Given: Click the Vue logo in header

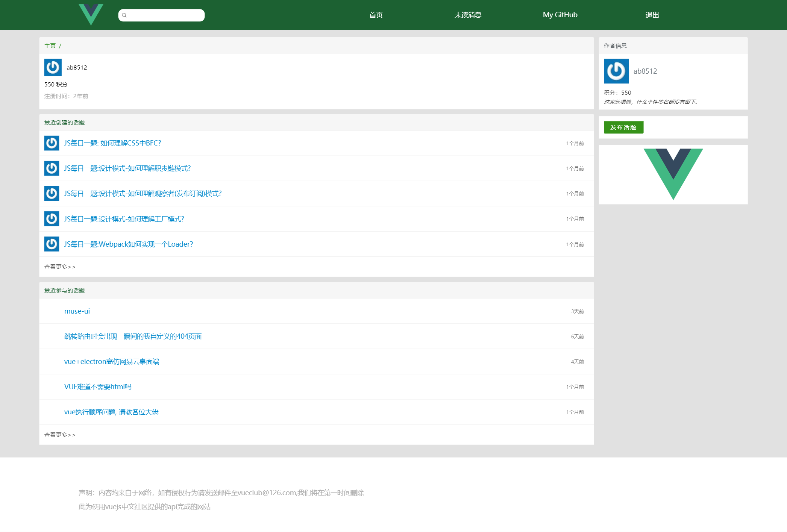Looking at the screenshot, I should click(x=91, y=14).
